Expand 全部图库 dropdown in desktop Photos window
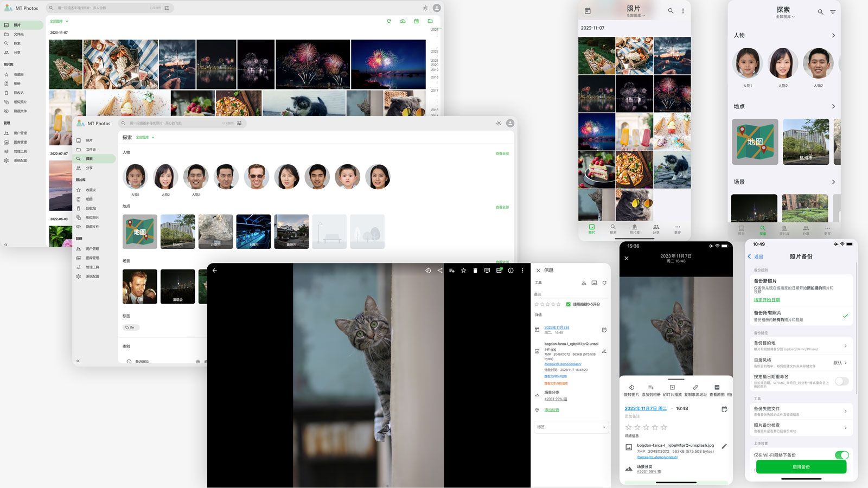868x488 pixels. click(x=59, y=21)
